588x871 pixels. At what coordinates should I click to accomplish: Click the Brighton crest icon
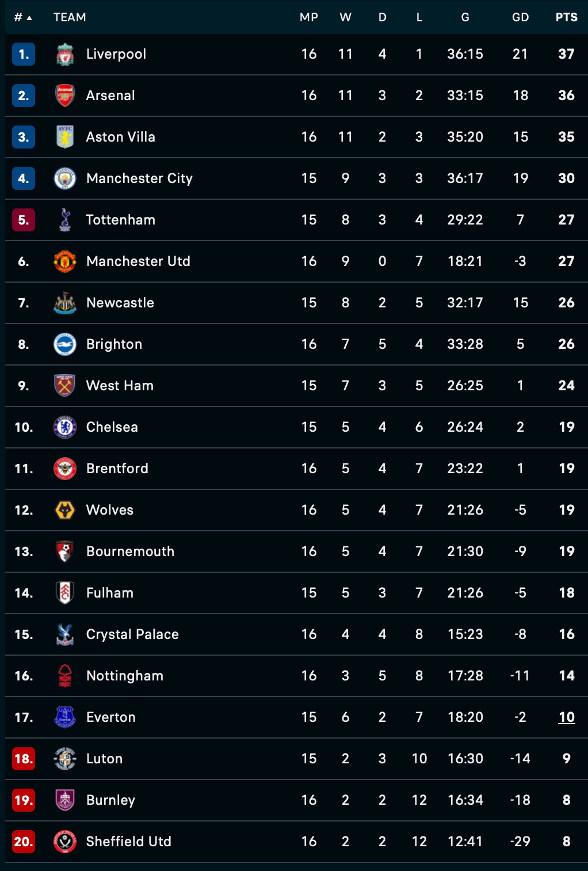point(65,344)
